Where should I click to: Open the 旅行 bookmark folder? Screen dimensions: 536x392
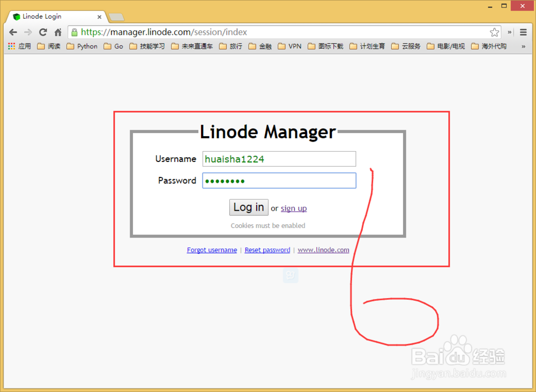pos(230,46)
